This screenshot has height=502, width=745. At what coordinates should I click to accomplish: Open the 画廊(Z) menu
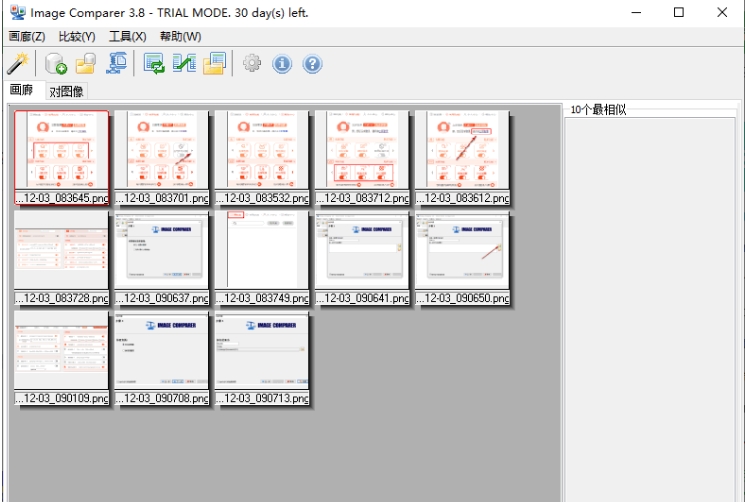(x=27, y=37)
